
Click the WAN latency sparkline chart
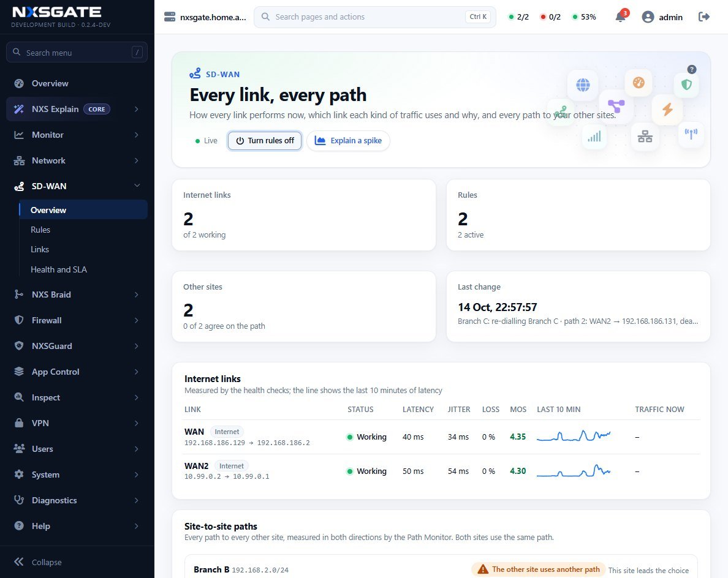[x=574, y=436]
